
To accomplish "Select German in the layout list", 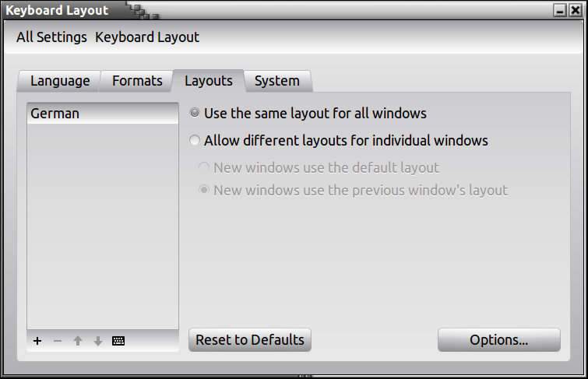I will coord(55,114).
